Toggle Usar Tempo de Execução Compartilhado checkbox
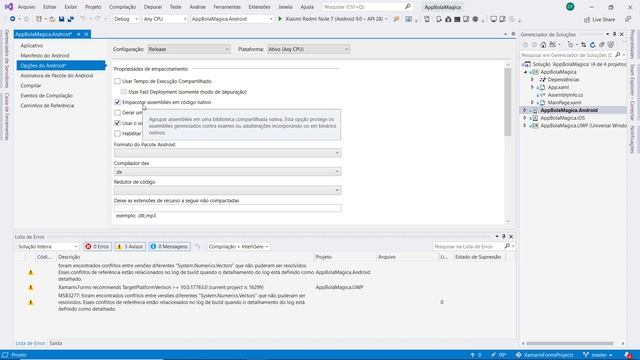Image resolution: width=640 pixels, height=360 pixels. (118, 81)
